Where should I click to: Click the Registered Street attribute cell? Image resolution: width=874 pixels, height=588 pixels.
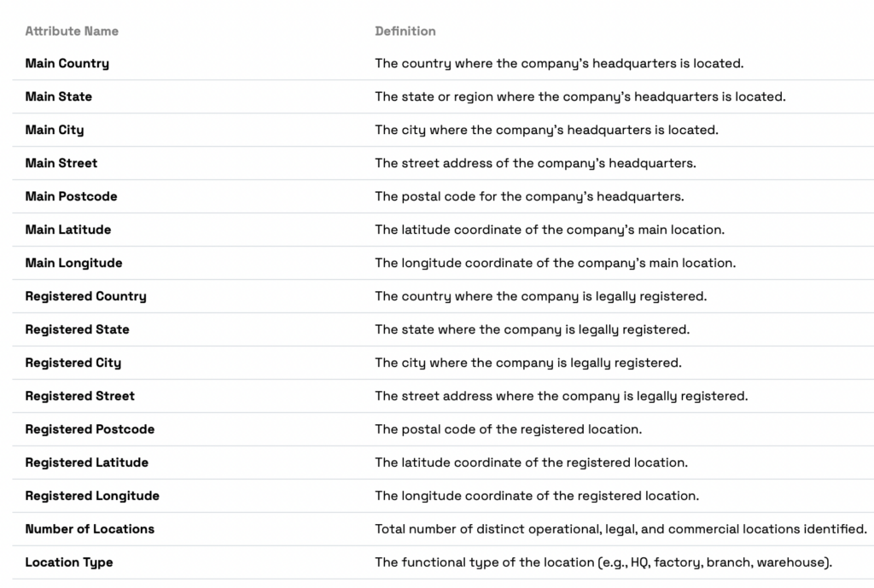click(x=80, y=396)
